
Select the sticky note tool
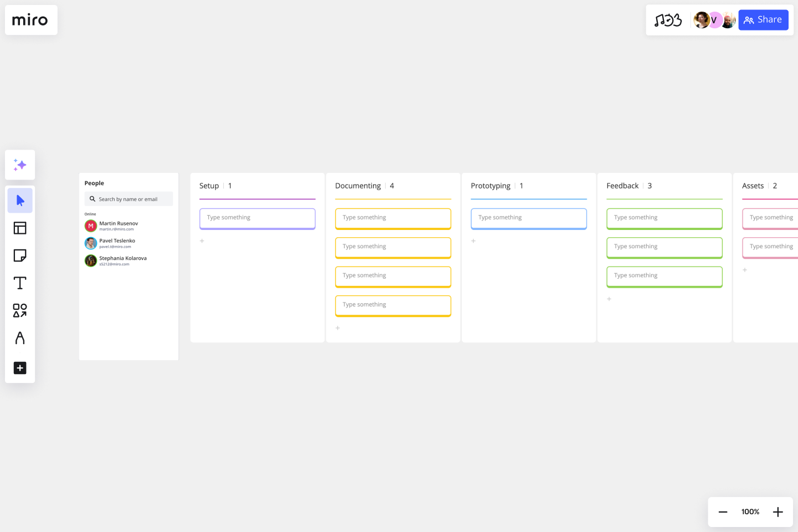[x=20, y=255]
